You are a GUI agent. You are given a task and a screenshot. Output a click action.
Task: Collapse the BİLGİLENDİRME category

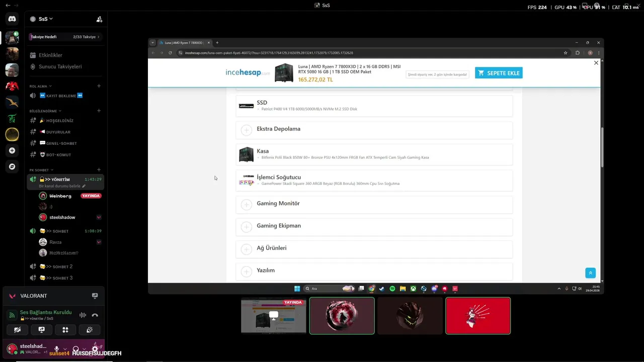click(x=45, y=111)
